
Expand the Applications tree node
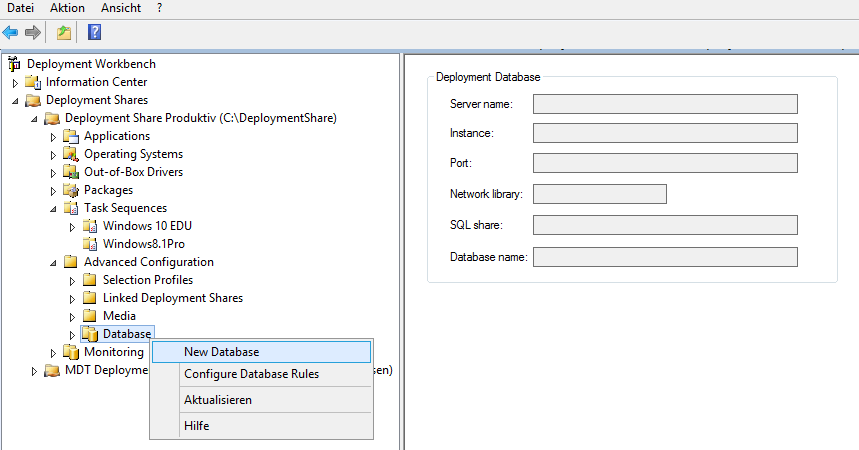[54, 137]
